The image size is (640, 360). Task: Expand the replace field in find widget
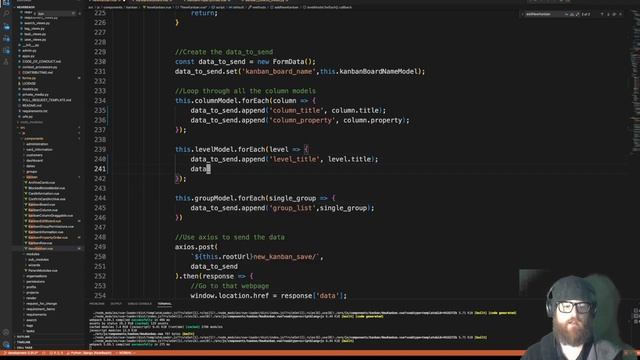click(522, 14)
